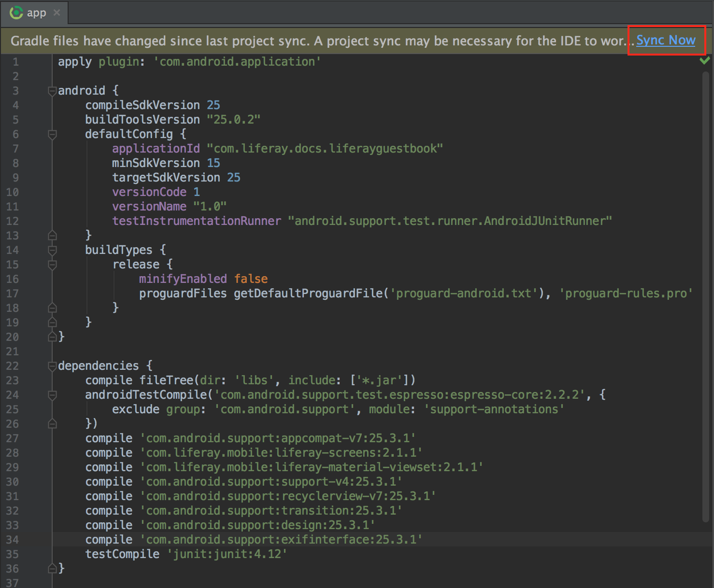
Task: Click the vertical editor scrollbar
Action: 705,297
